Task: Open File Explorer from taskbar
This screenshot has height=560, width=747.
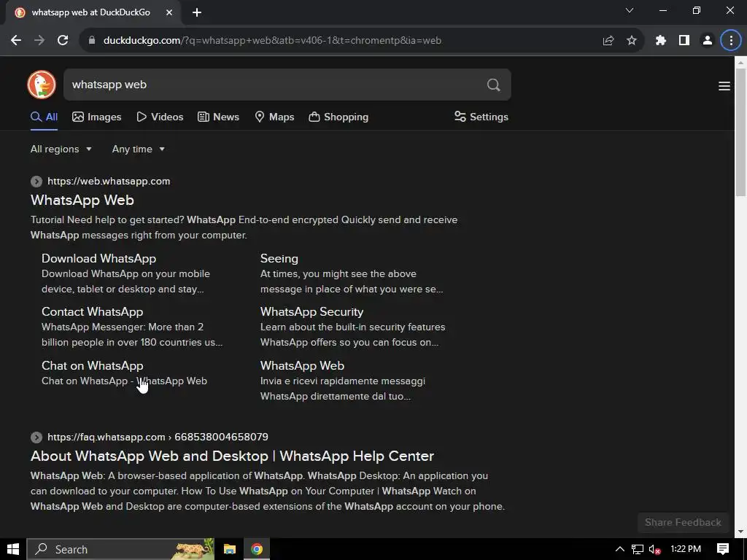Action: [x=230, y=549]
